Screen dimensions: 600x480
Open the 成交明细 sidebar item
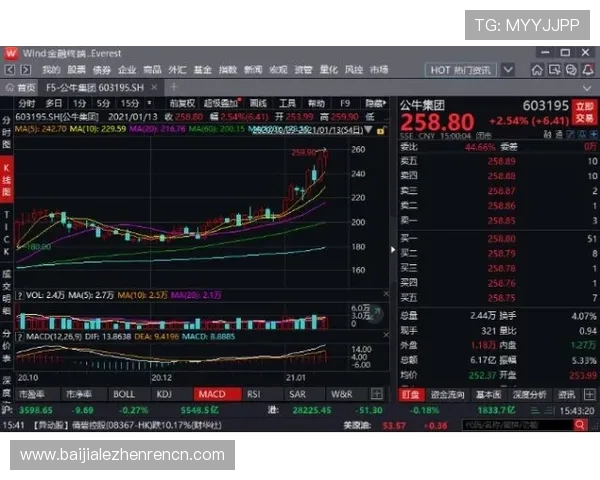click(x=6, y=293)
